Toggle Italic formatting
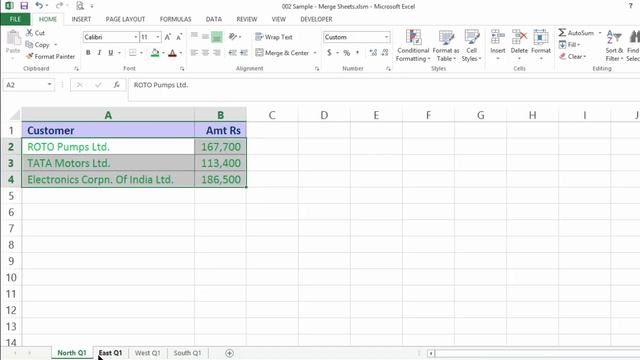The height and width of the screenshot is (360, 640). coord(99,53)
